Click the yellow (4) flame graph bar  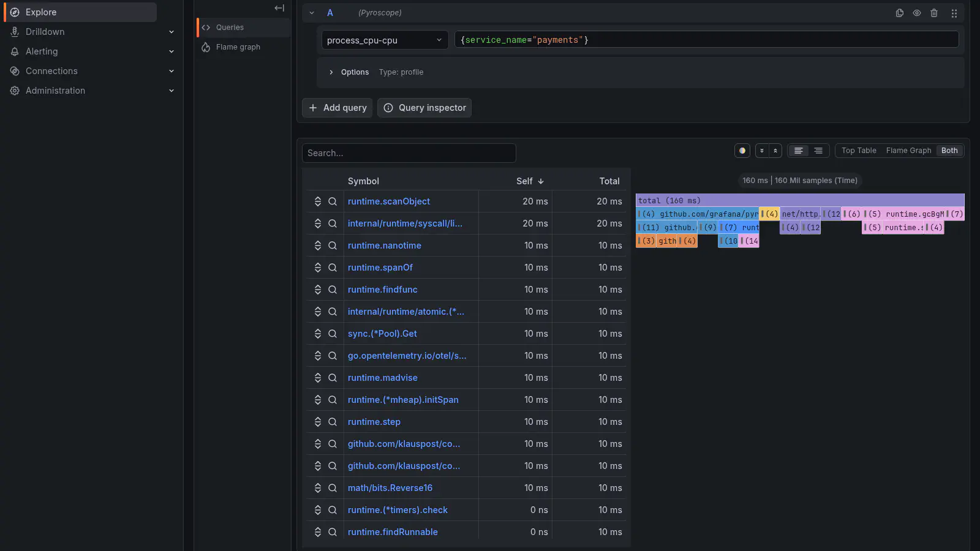coord(769,214)
